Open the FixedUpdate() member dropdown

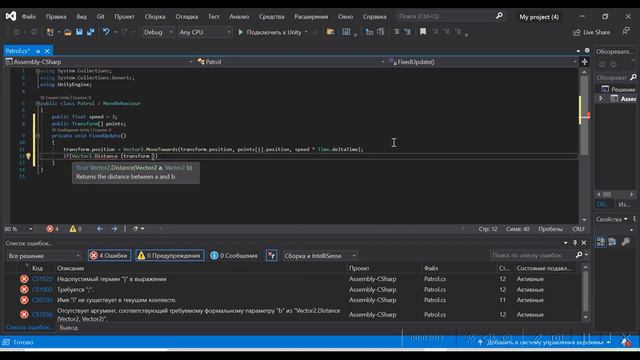(x=482, y=62)
